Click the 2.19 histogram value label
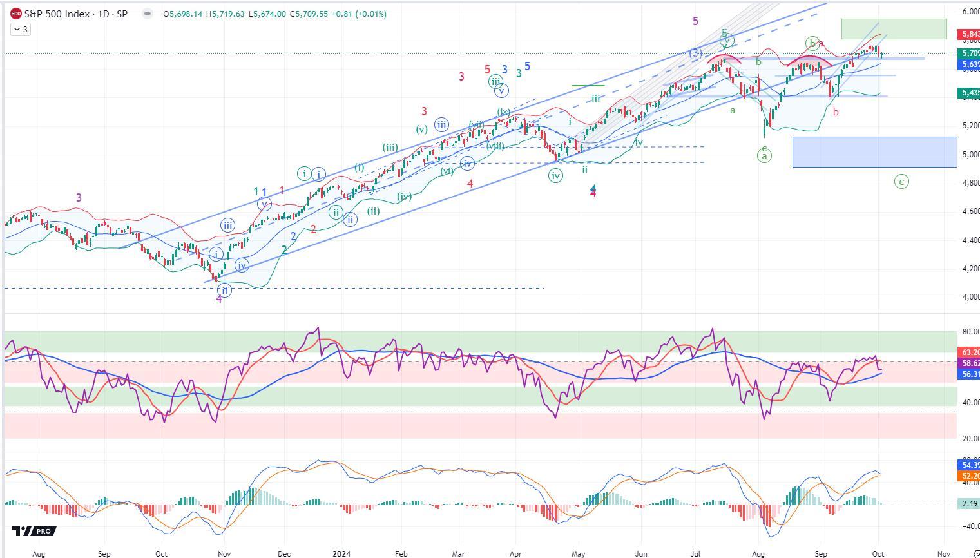980x558 pixels. click(969, 504)
